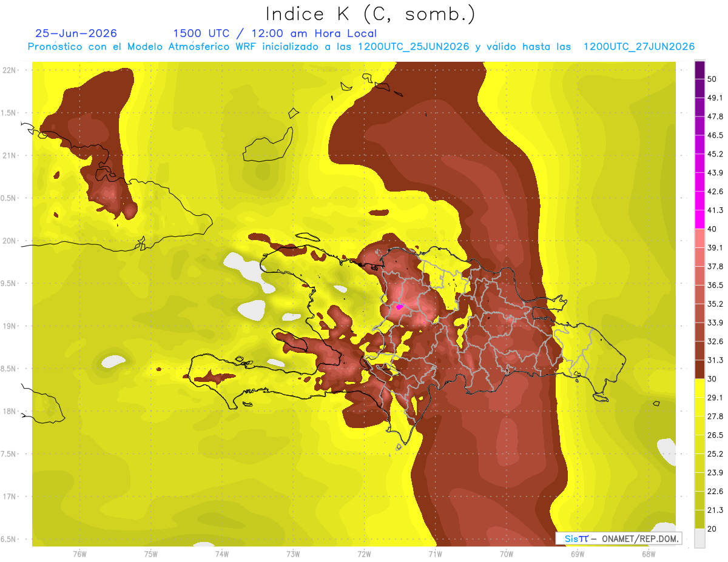
Task: Click the legend value '49.1'
Action: point(715,98)
